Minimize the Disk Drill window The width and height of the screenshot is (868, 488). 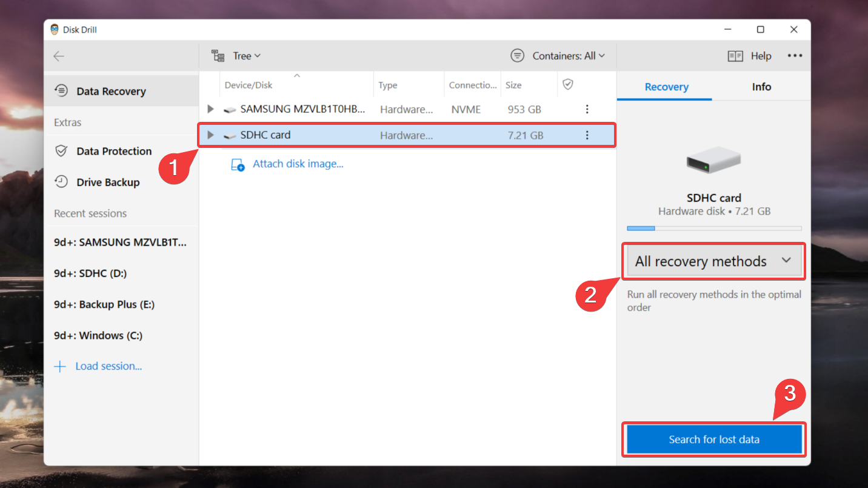click(727, 30)
